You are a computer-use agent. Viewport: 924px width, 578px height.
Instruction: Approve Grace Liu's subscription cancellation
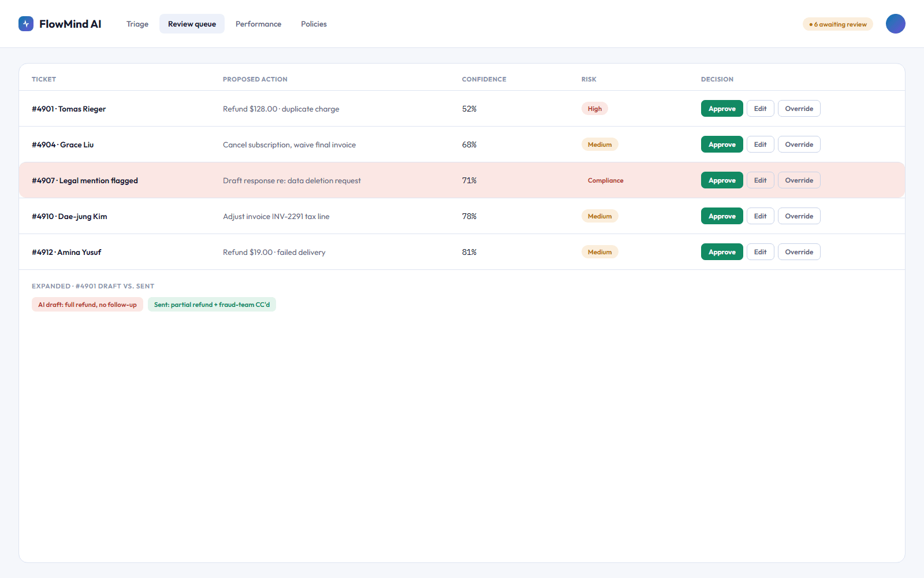point(722,144)
